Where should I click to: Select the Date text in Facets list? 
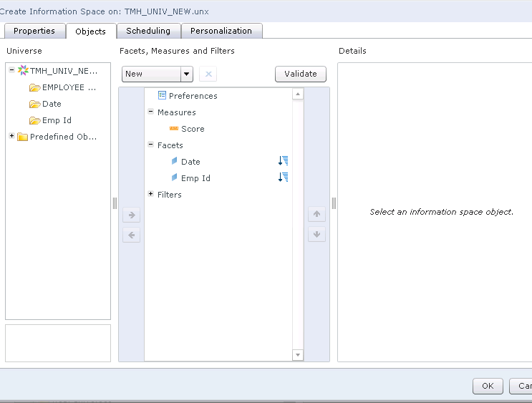point(190,162)
